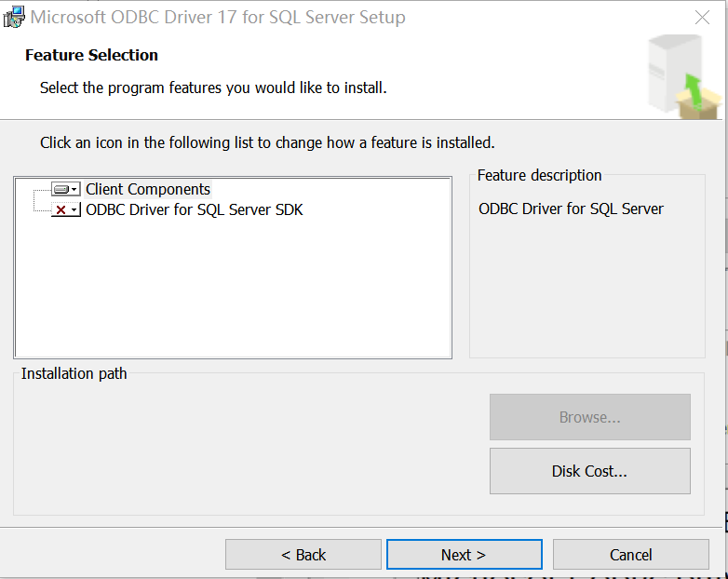The height and width of the screenshot is (579, 728).
Task: Click the 'Feature Selection' heading
Action: 91,55
